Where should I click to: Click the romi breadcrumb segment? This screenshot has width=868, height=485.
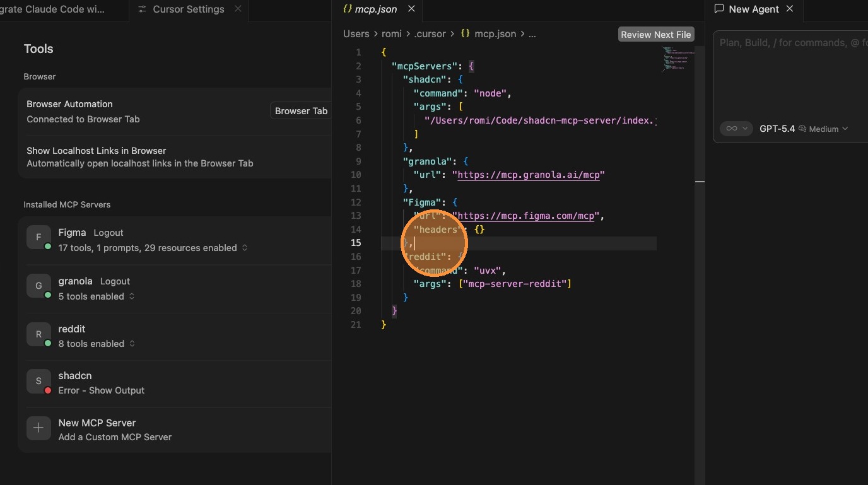coord(391,34)
